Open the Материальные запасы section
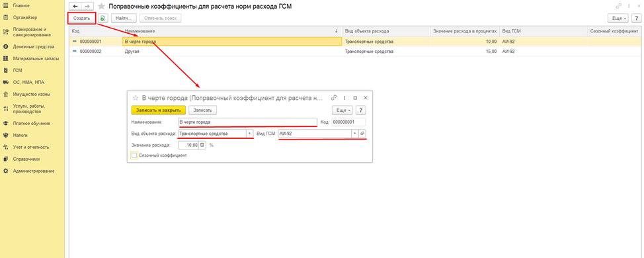Screen dimensions: 644x258 pyautogui.click(x=36, y=59)
